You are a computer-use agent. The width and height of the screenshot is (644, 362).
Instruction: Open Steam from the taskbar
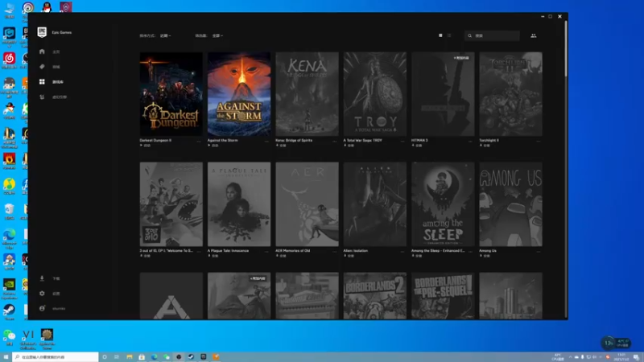click(191, 357)
